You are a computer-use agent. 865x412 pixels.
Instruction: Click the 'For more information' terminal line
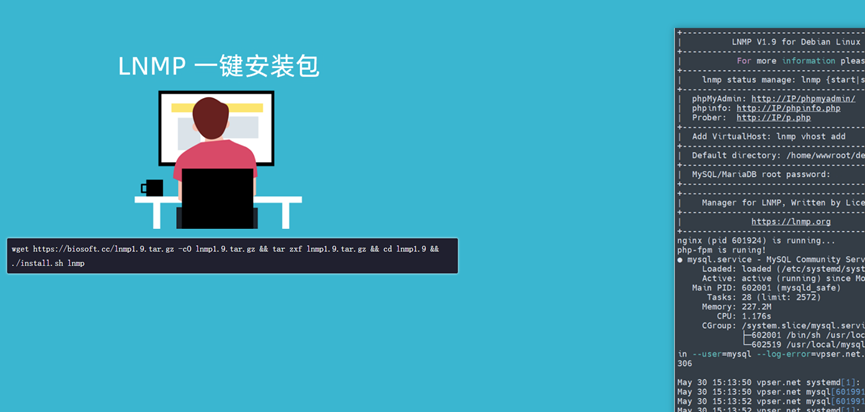800,61
